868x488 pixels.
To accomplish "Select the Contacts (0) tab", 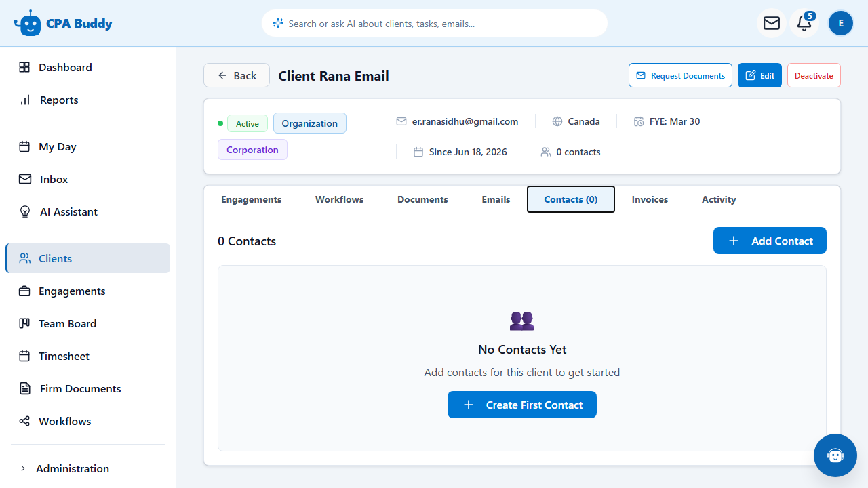I will (x=571, y=199).
